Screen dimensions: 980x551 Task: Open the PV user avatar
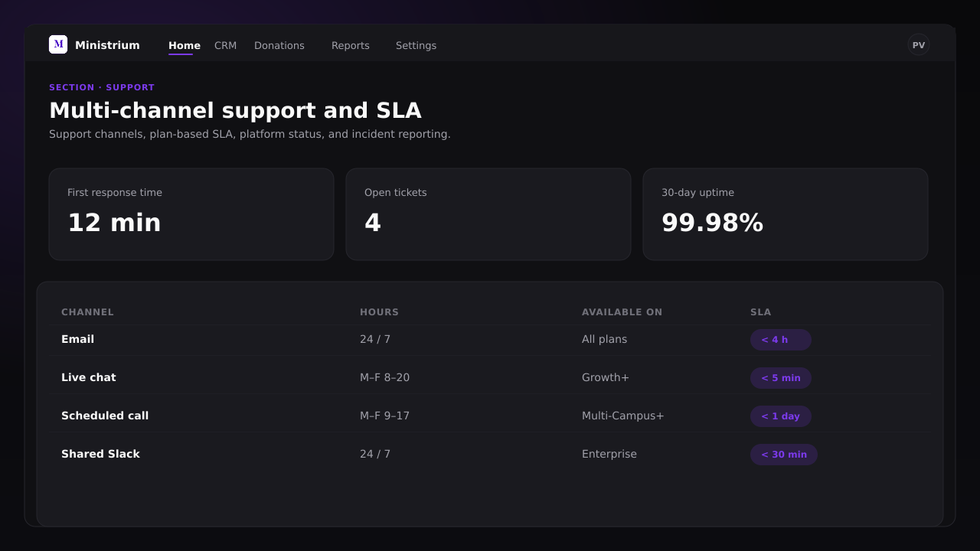pos(919,45)
